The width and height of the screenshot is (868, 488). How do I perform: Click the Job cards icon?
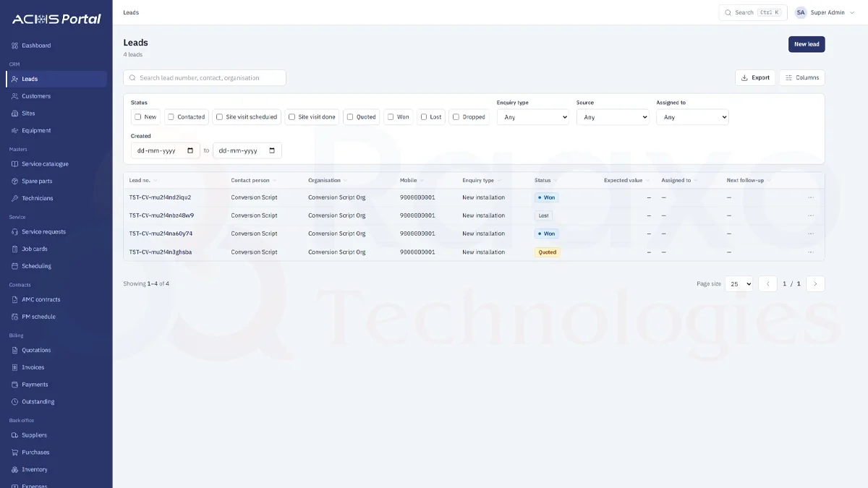(x=14, y=249)
